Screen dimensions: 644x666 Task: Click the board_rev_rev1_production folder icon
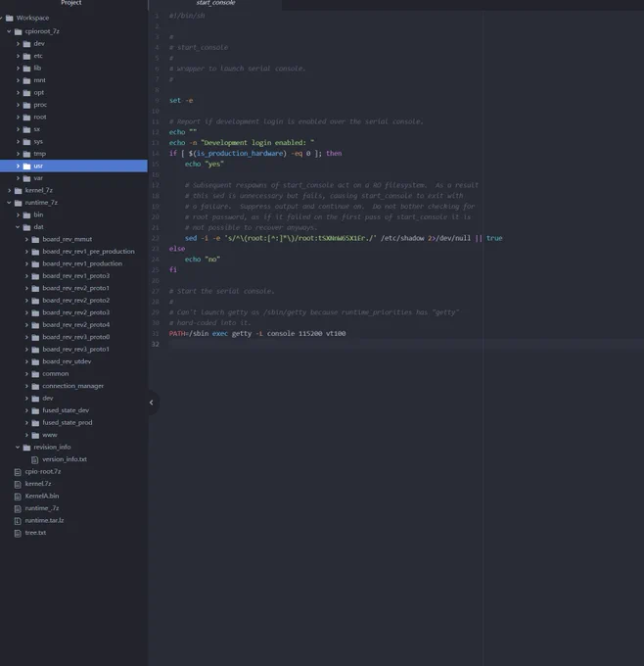(35, 263)
